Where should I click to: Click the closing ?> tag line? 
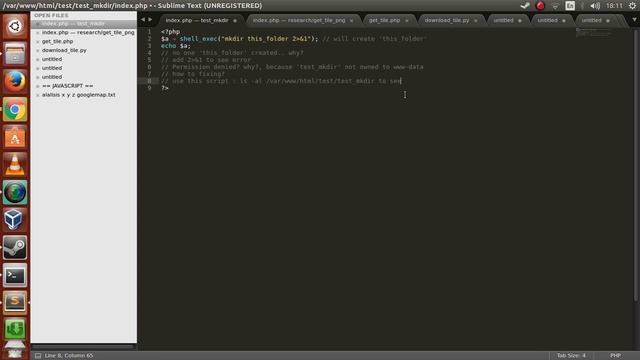point(164,88)
